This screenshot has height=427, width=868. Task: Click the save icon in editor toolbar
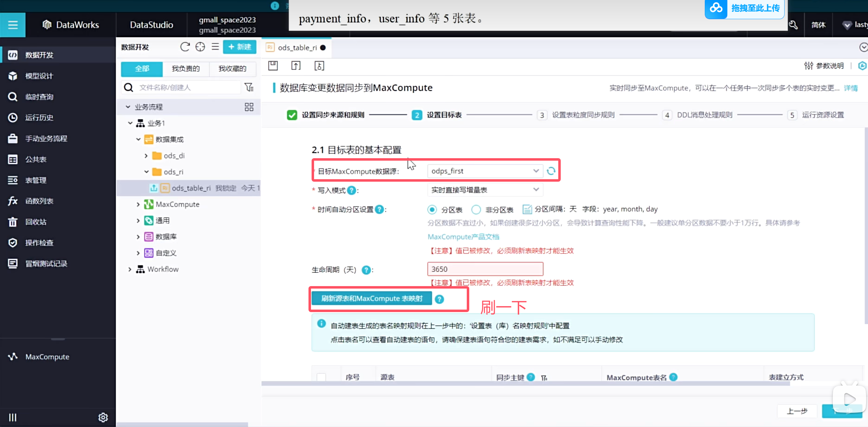pyautogui.click(x=273, y=66)
